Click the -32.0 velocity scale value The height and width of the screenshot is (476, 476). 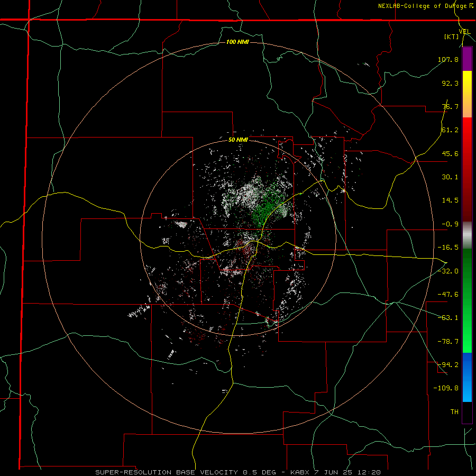pos(448,271)
